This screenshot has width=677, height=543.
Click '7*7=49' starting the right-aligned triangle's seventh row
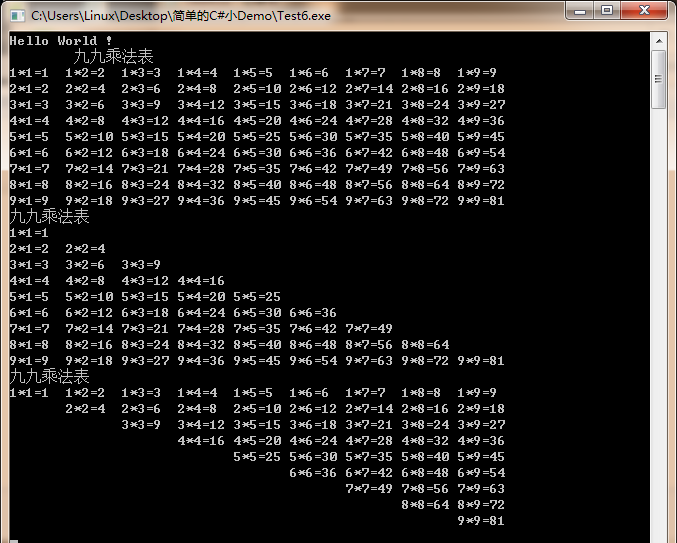369,488
